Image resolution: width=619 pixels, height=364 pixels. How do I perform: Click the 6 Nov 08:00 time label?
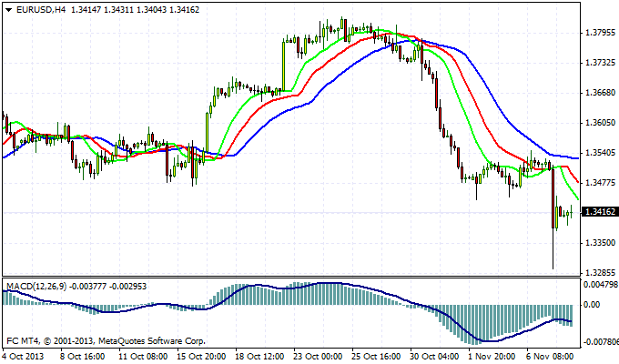[550, 357]
